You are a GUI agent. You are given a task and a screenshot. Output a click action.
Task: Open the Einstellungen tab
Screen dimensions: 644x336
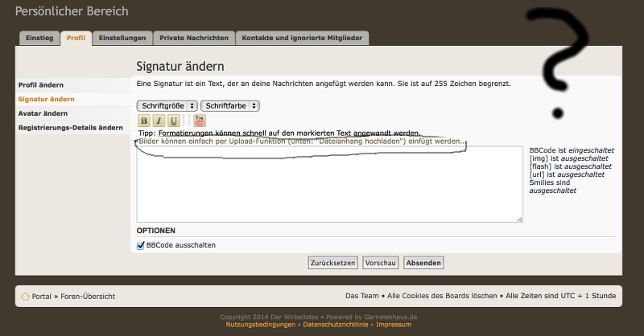[x=122, y=38]
